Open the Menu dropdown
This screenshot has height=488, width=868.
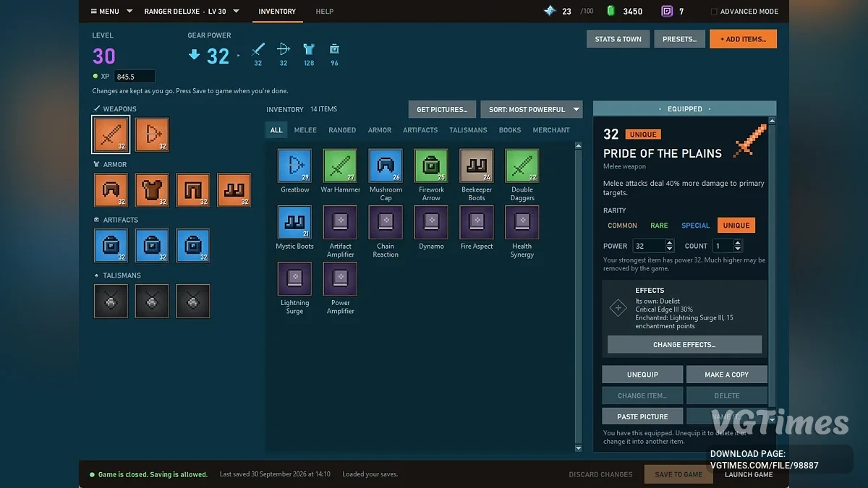(x=111, y=12)
